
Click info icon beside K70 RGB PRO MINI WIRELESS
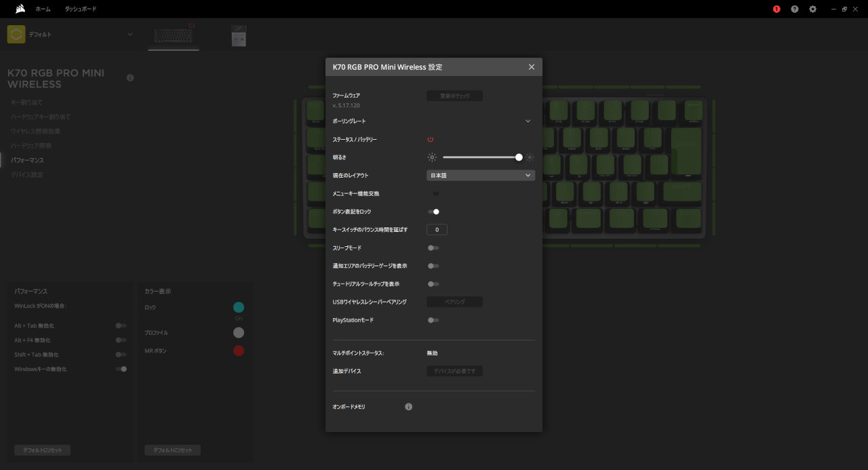(130, 78)
